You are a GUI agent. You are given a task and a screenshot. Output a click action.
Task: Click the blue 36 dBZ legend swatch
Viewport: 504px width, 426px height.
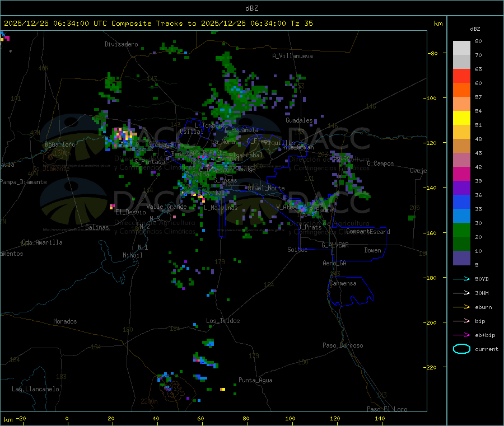[461, 202]
